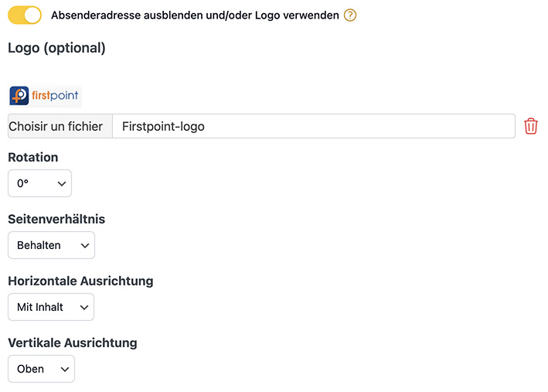Click the Seitenverhältnis label
The width and height of the screenshot is (548, 392).
coord(56,220)
